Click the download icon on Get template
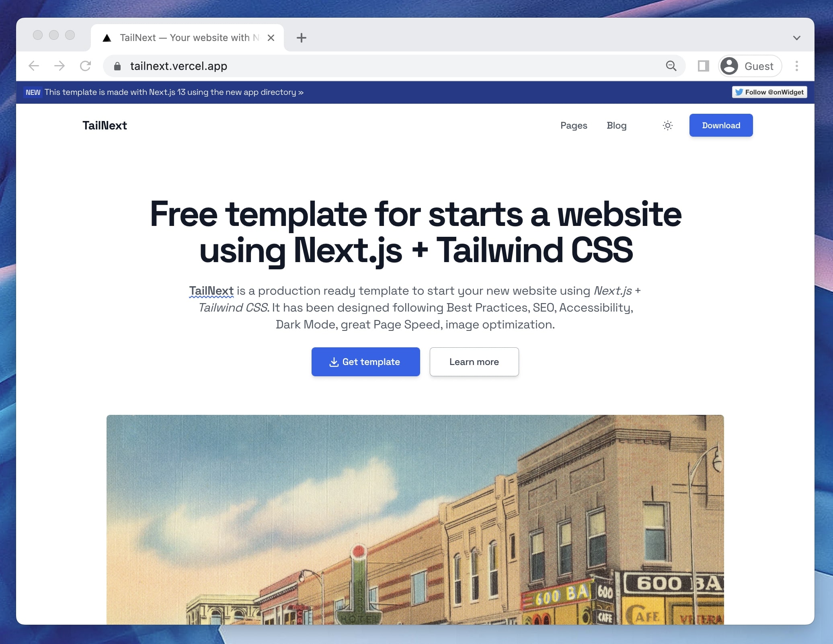Viewport: 833px width, 644px height. (x=333, y=361)
